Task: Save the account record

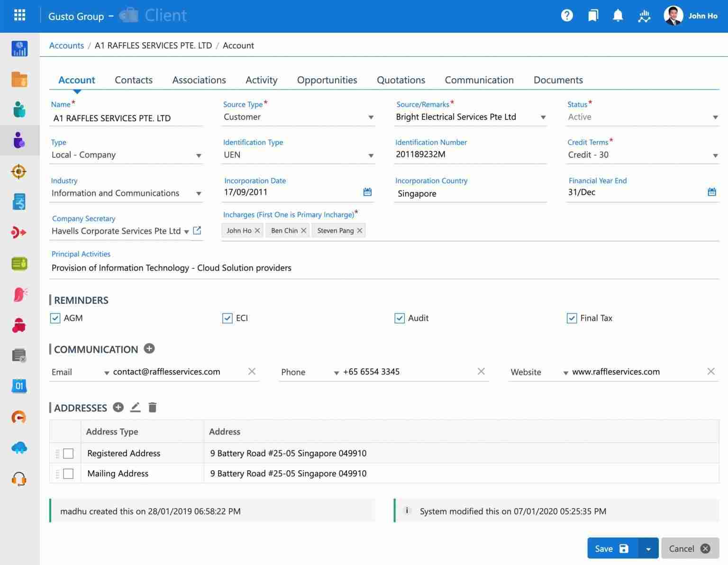Action: click(613, 548)
